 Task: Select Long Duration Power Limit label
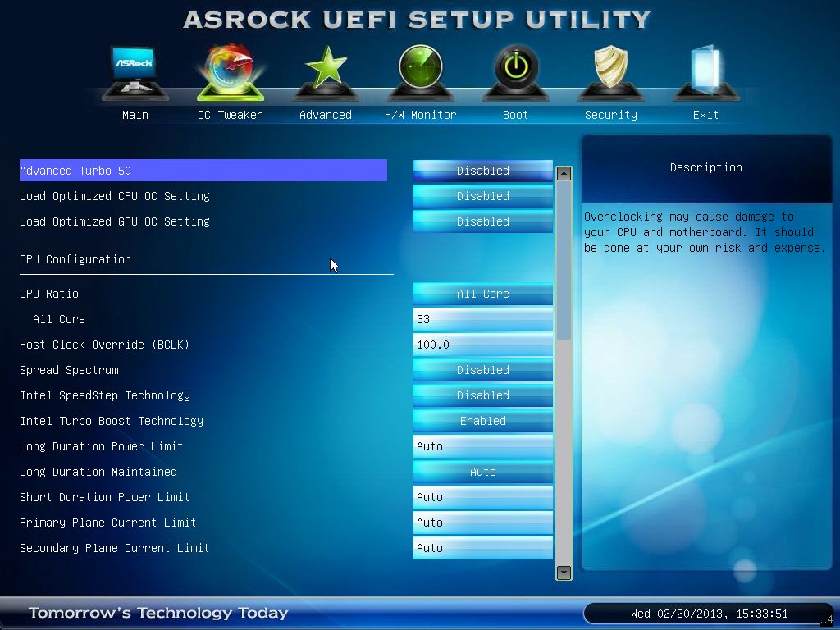pos(101,446)
